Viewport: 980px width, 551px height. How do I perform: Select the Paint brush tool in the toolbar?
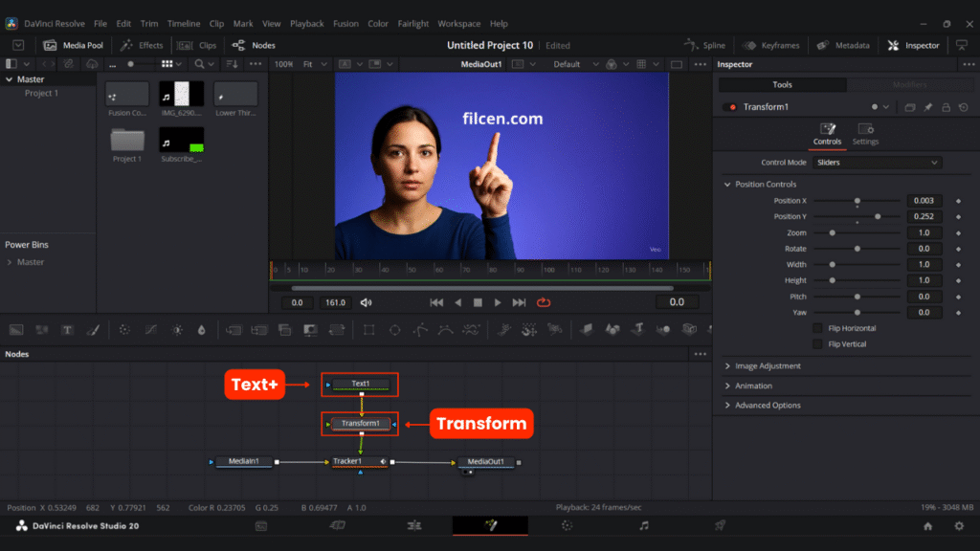point(93,330)
